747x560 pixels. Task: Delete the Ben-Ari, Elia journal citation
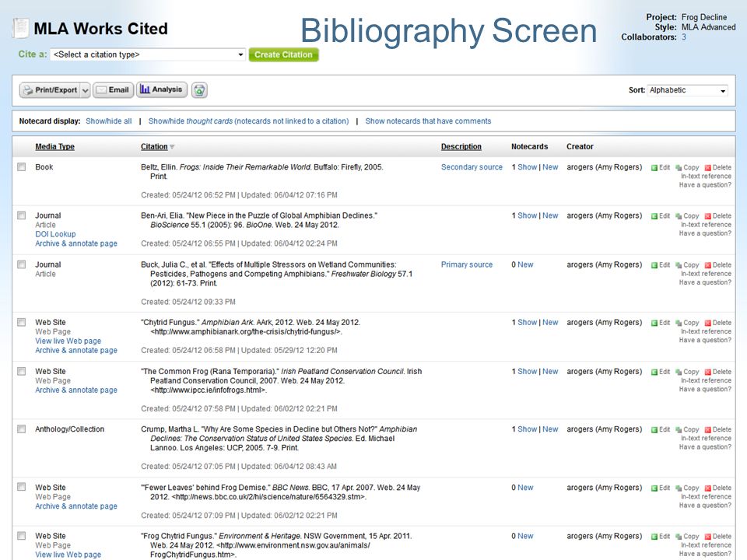click(718, 216)
